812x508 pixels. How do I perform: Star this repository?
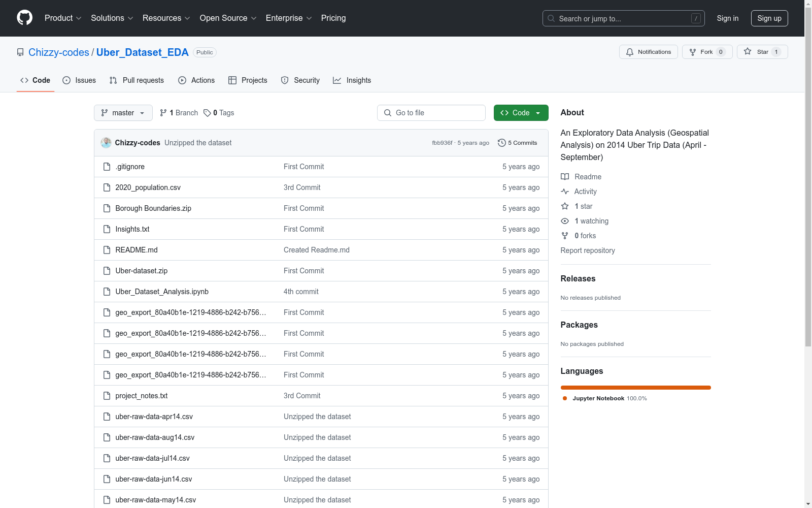pyautogui.click(x=762, y=52)
